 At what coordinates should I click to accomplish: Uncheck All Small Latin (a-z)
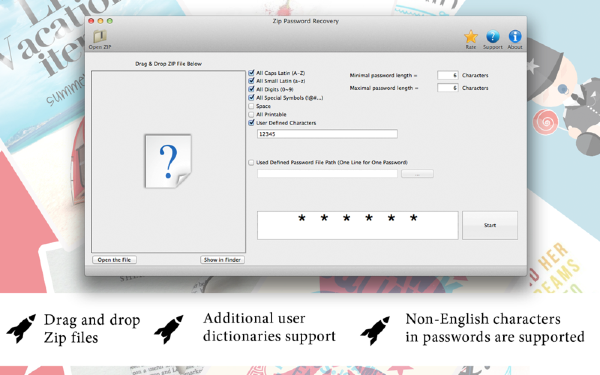(251, 81)
